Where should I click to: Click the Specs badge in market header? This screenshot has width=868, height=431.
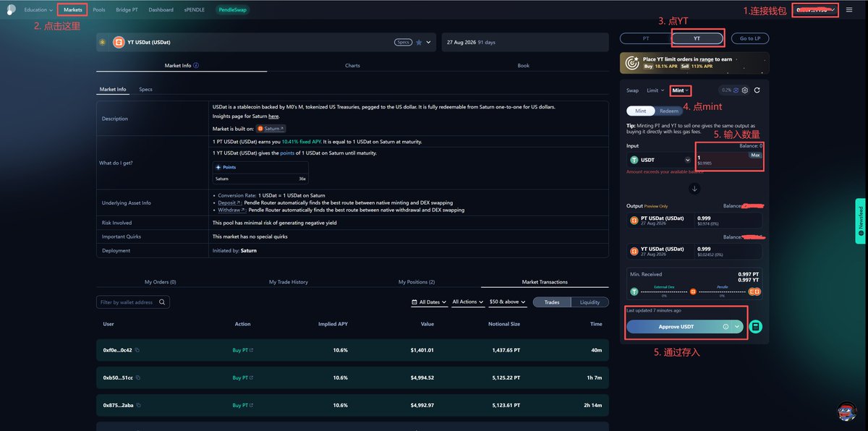403,42
